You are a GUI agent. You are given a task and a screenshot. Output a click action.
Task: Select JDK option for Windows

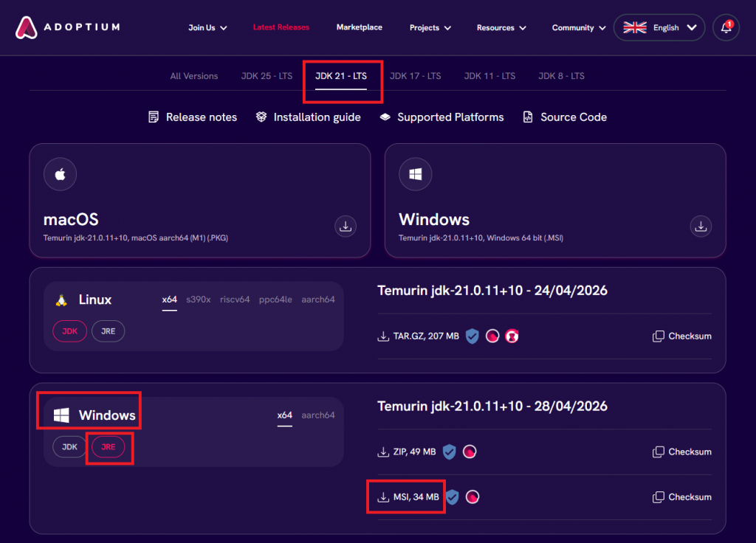pos(70,446)
